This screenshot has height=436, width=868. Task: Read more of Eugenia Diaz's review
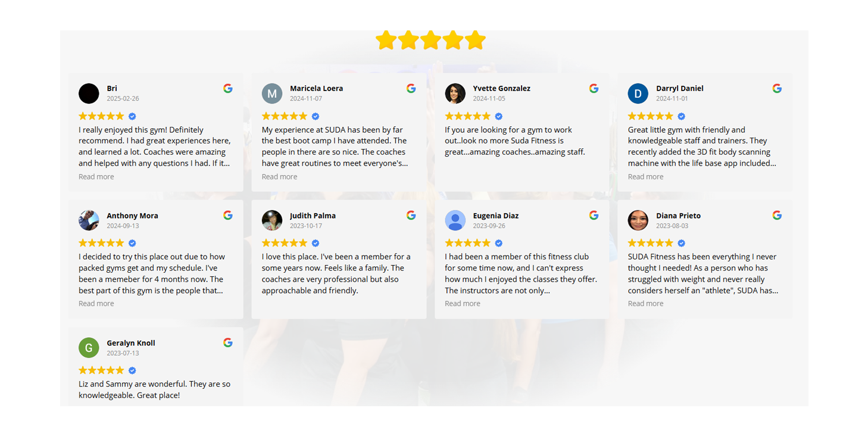click(463, 303)
